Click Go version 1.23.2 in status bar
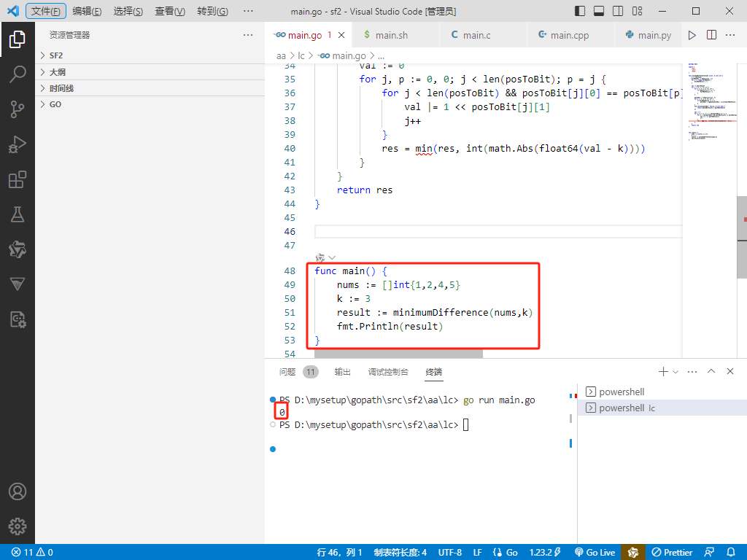Image resolution: width=747 pixels, height=560 pixels. click(x=545, y=553)
